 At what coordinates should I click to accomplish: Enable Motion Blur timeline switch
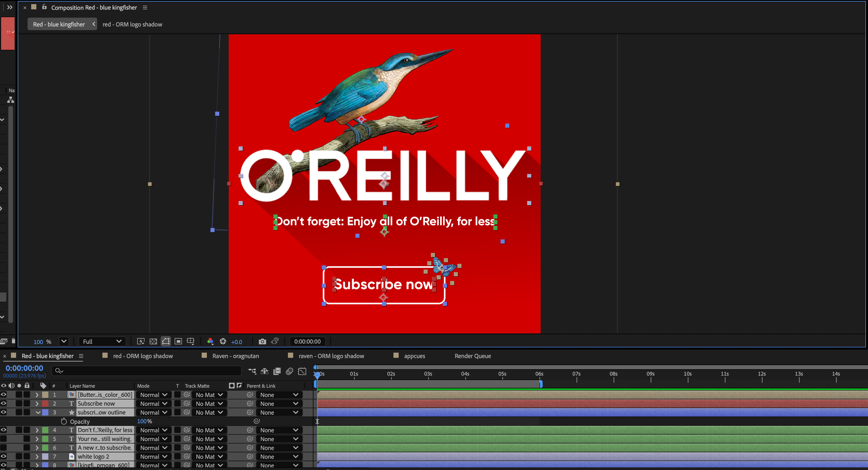290,371
